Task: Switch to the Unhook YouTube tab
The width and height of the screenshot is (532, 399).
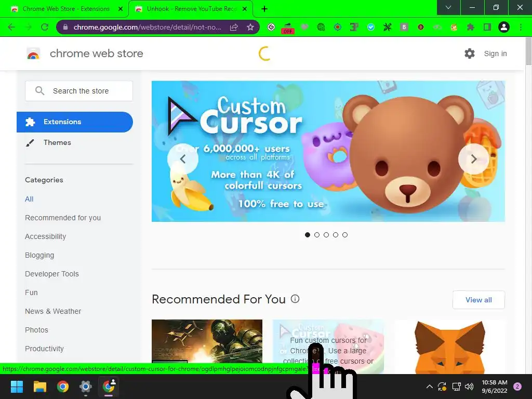Action: pos(190,9)
